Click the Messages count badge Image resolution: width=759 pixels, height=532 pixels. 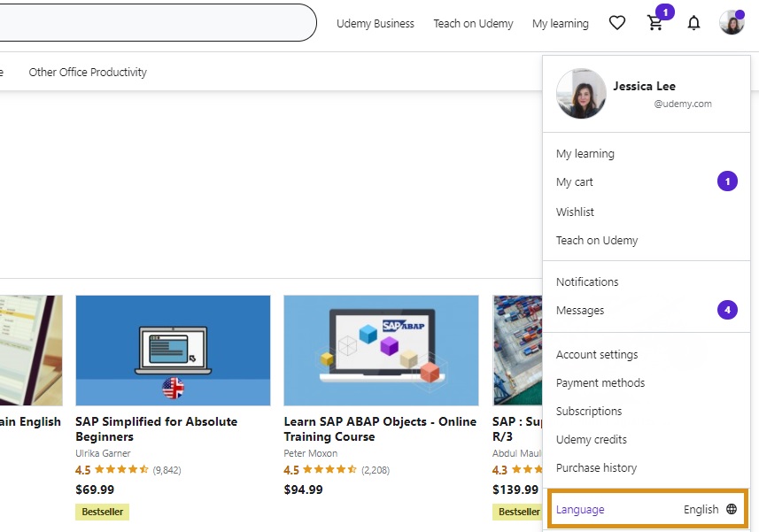[727, 310]
